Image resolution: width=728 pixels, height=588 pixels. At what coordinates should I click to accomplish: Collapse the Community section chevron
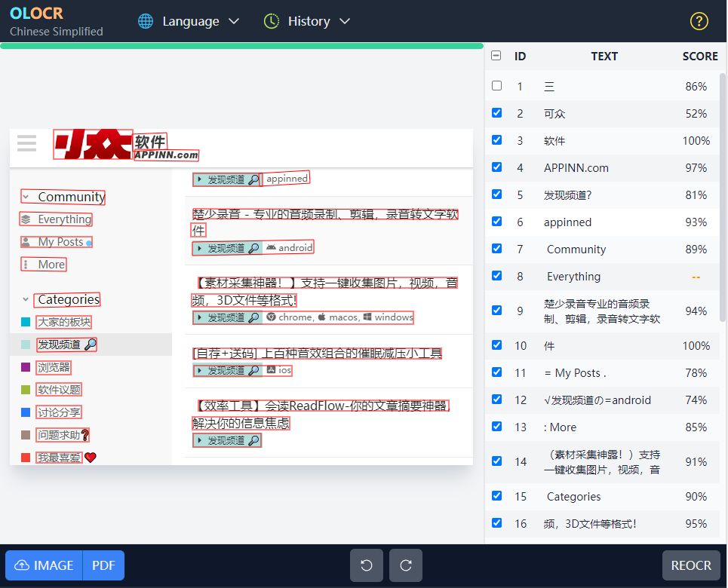(x=26, y=198)
